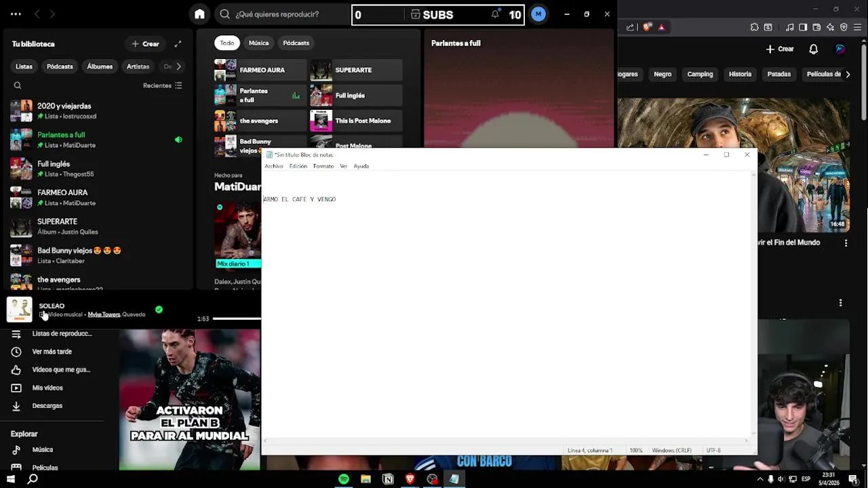This screenshot has width=868, height=488.
Task: Open Spotify notifications bell icon
Action: point(496,14)
